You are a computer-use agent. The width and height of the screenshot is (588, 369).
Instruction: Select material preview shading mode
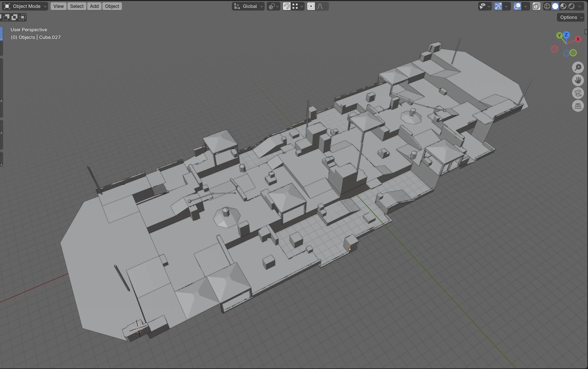point(563,6)
